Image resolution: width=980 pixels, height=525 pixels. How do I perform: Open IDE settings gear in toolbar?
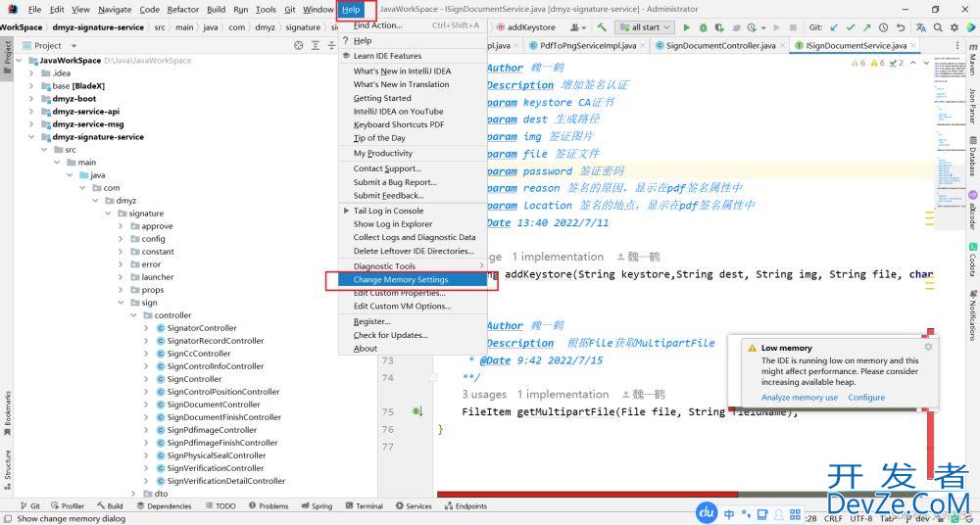(955, 27)
